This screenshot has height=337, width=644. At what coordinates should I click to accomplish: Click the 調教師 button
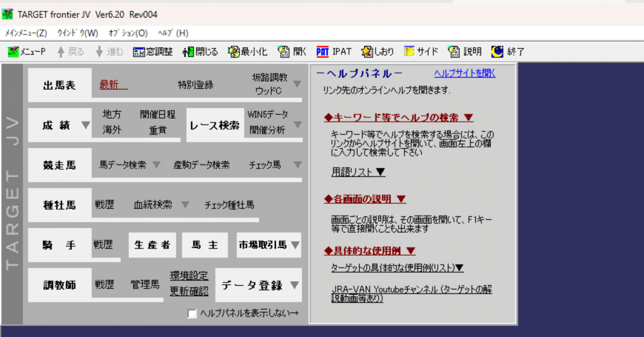(x=60, y=285)
